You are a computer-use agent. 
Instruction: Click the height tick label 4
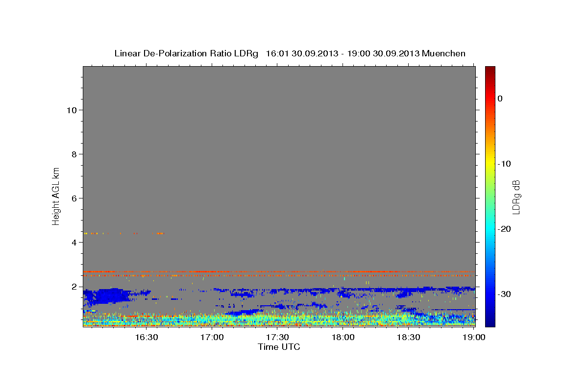(73, 242)
